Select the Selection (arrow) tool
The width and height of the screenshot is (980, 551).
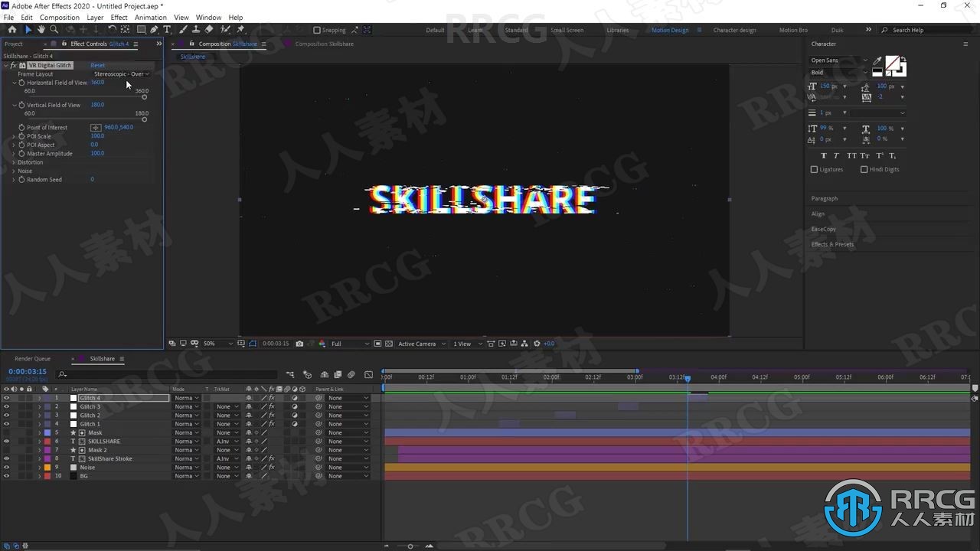coord(28,30)
